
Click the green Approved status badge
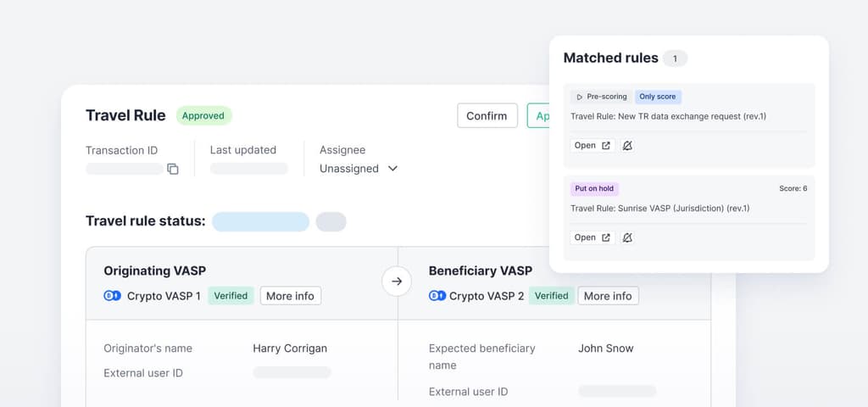coord(203,116)
